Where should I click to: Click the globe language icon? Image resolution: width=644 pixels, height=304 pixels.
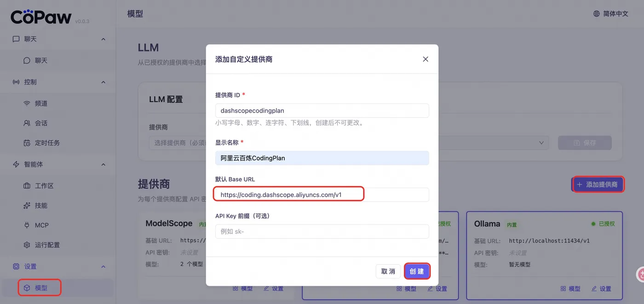[597, 14]
